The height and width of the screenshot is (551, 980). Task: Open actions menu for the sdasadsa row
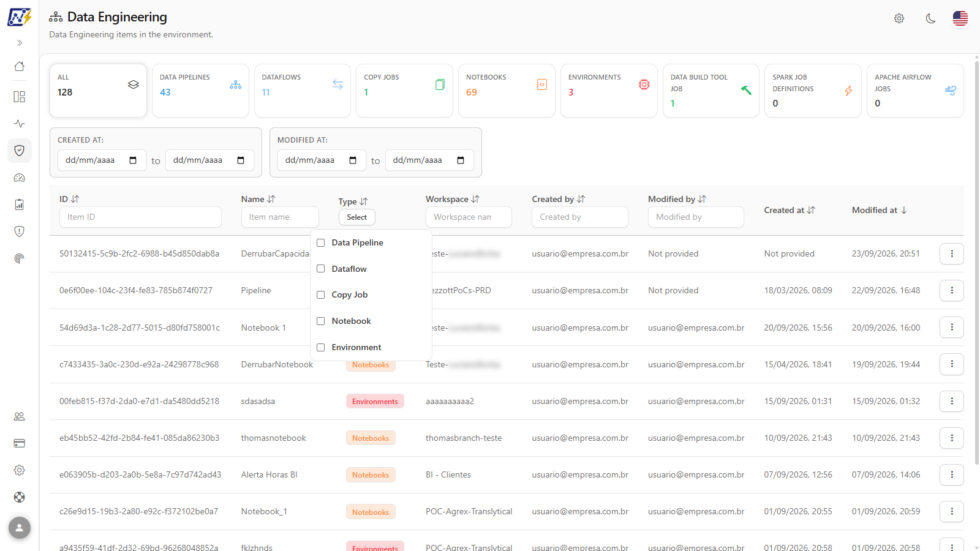(952, 401)
